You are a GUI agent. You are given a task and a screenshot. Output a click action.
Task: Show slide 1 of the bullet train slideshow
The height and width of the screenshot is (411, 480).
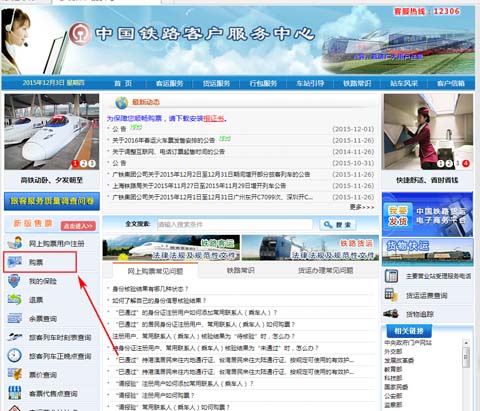point(75,163)
